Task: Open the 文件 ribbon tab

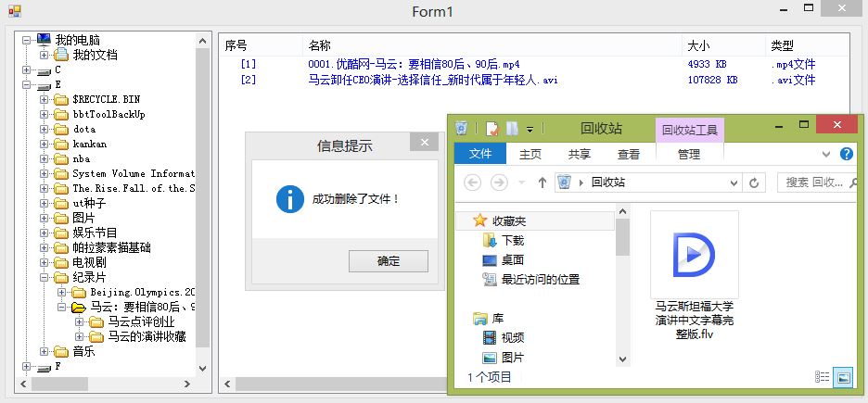Action: click(480, 154)
